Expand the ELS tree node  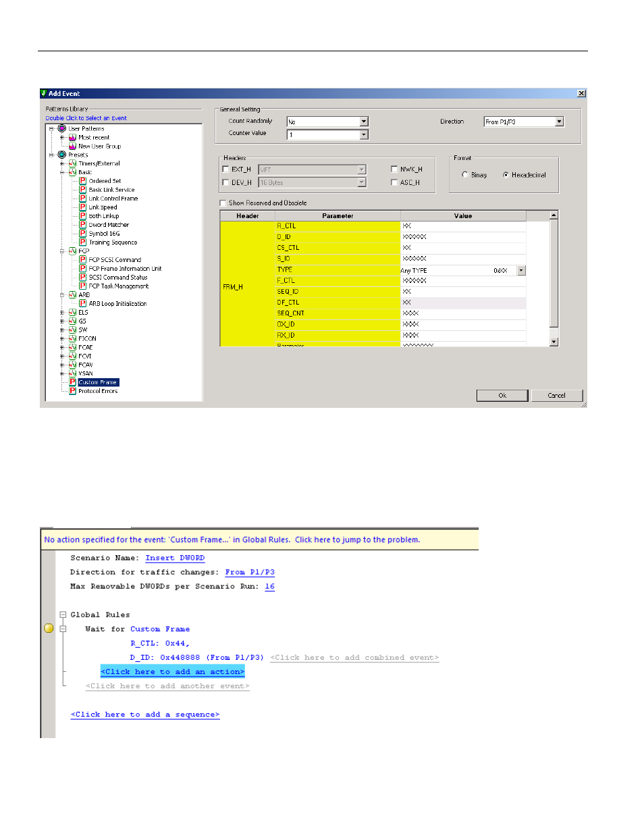point(62,313)
